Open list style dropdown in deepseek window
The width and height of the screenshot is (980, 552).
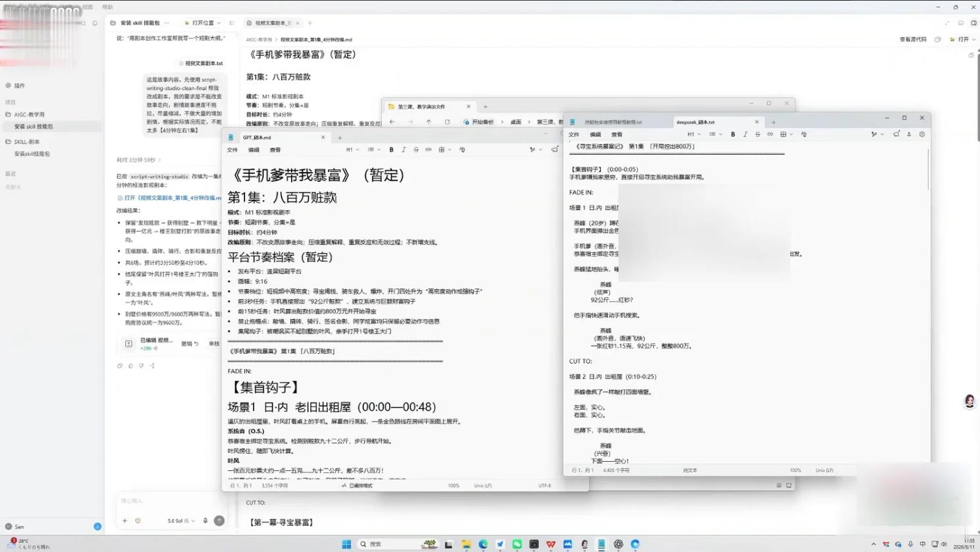715,134
